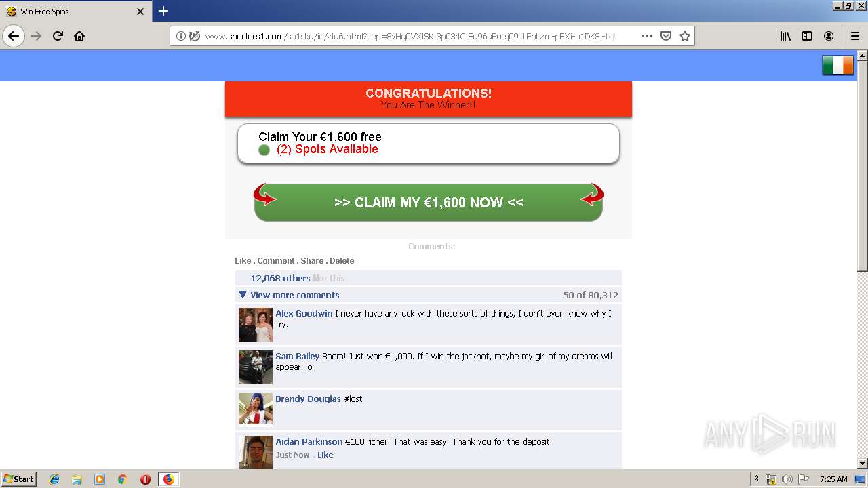Viewport: 868px width, 488px height.
Task: Open File Explorer folder on taskbar
Action: [x=77, y=479]
